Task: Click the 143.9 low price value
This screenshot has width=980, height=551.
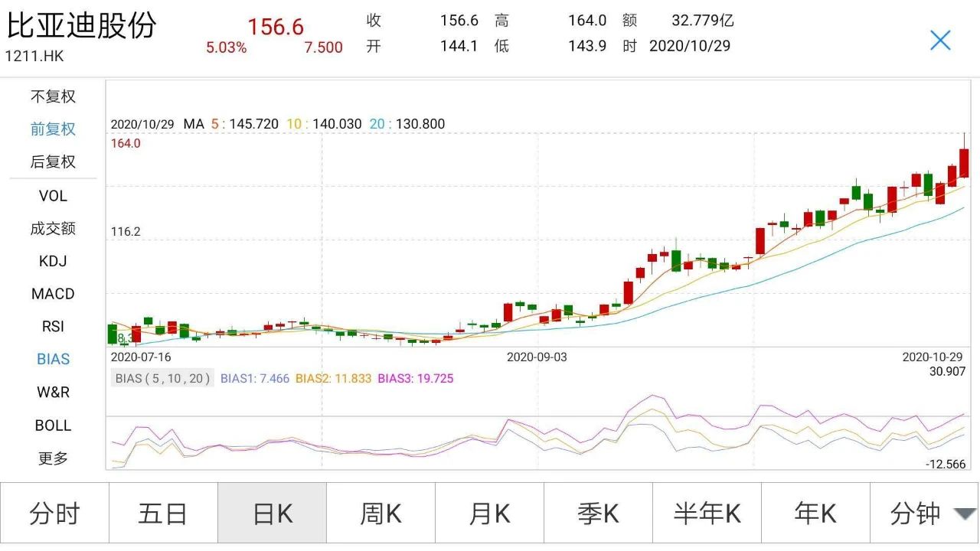Action: (587, 46)
